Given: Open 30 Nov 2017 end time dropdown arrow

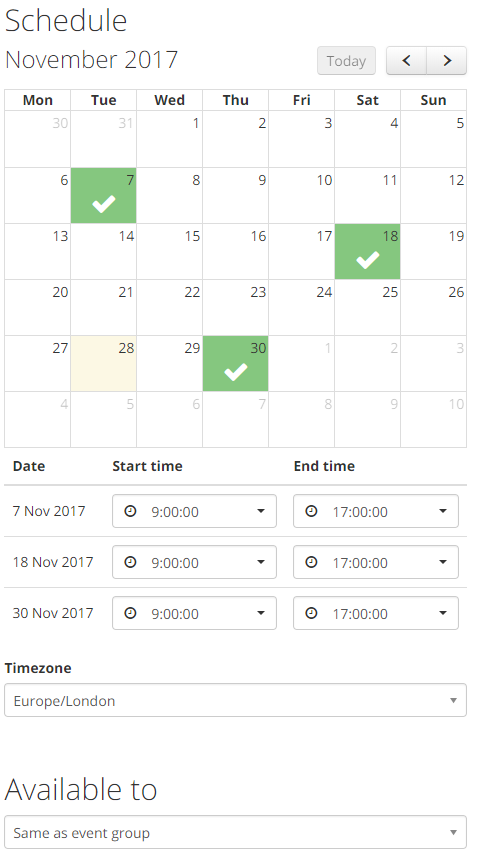Looking at the screenshot, I should pos(442,613).
